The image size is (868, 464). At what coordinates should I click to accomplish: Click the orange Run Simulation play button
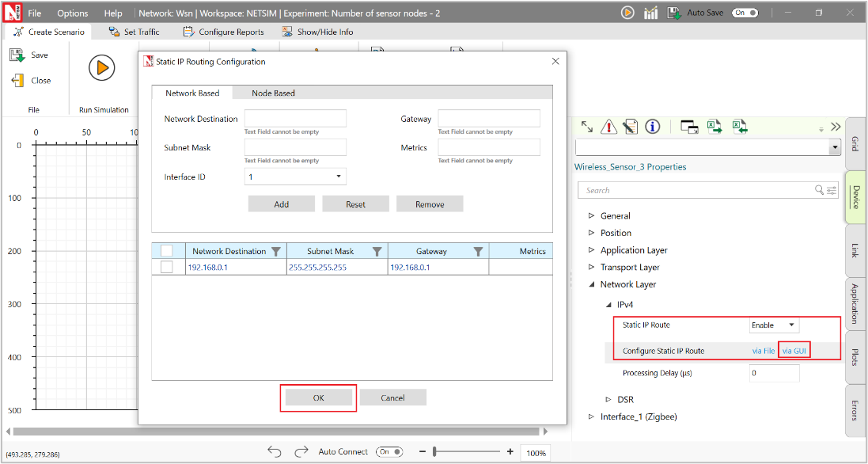(101, 68)
